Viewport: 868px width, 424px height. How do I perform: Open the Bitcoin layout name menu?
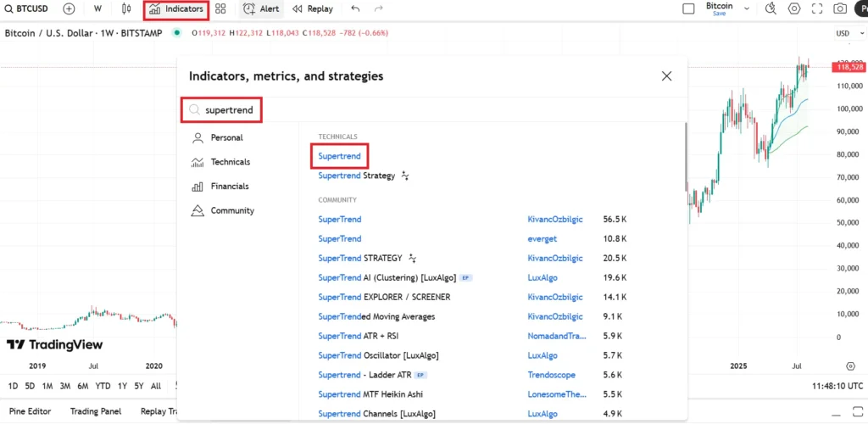719,8
